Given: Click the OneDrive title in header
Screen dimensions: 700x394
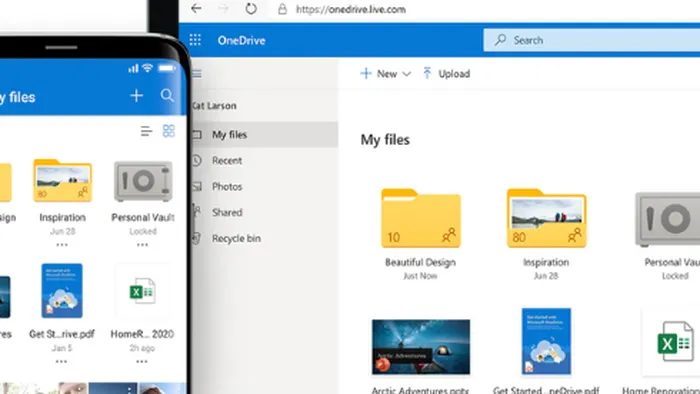Looking at the screenshot, I should tap(242, 41).
